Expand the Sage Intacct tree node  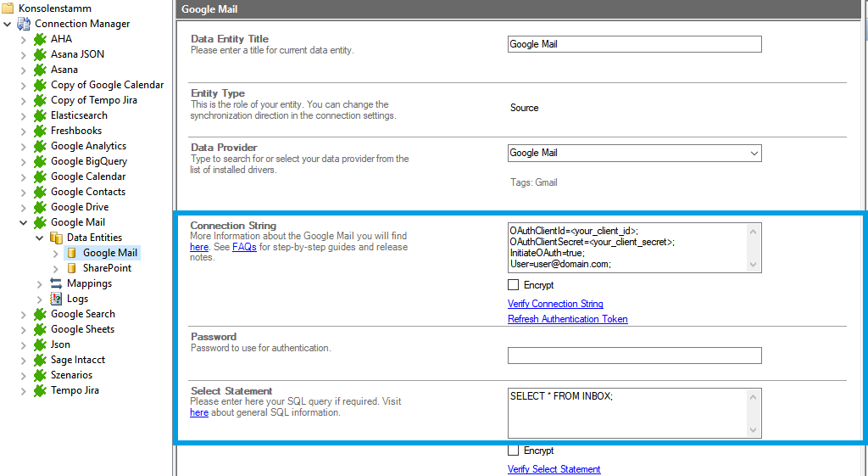(23, 360)
